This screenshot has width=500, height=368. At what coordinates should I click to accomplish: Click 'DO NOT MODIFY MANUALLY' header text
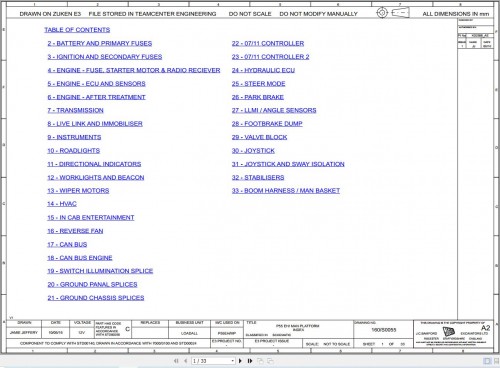coord(318,14)
